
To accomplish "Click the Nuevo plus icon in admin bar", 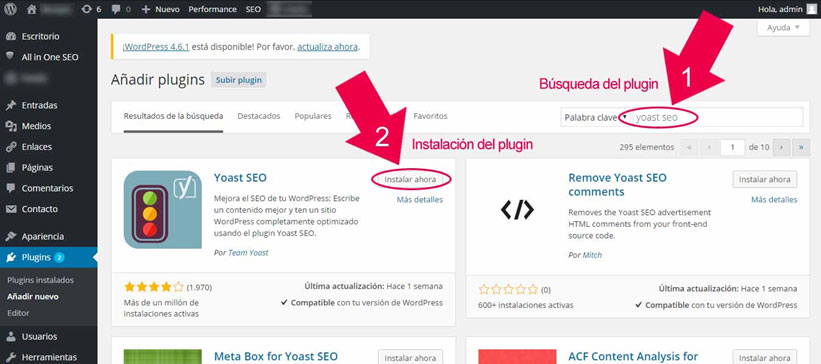I will coord(146,9).
